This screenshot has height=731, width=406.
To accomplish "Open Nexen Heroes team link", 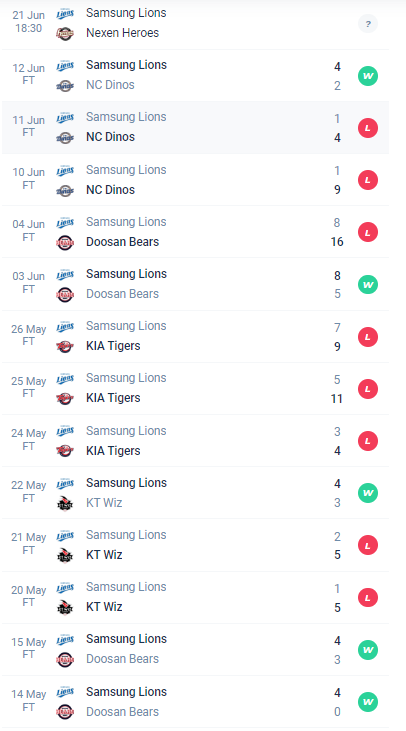I will pos(123,33).
